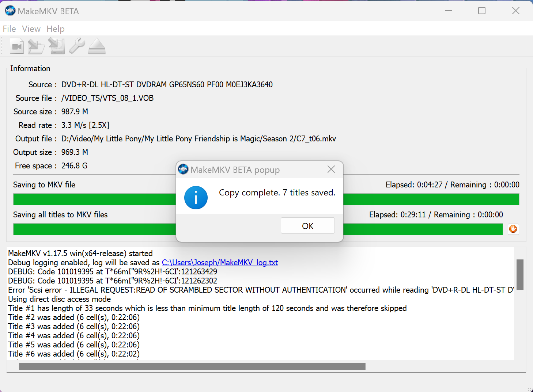Confirm the popup with OK
The width and height of the screenshot is (533, 392).
coord(308,226)
